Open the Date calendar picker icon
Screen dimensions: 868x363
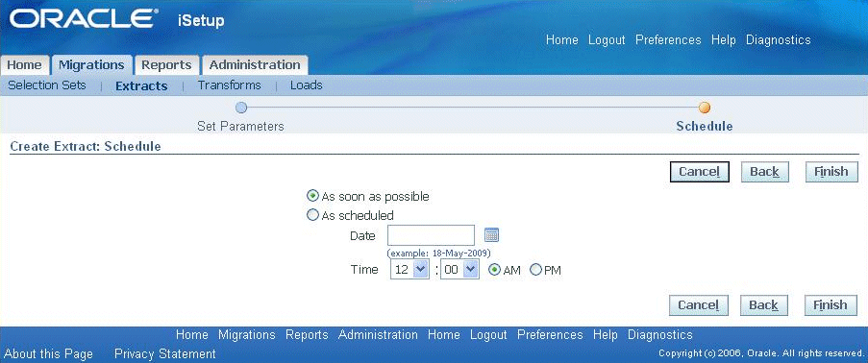(x=491, y=235)
